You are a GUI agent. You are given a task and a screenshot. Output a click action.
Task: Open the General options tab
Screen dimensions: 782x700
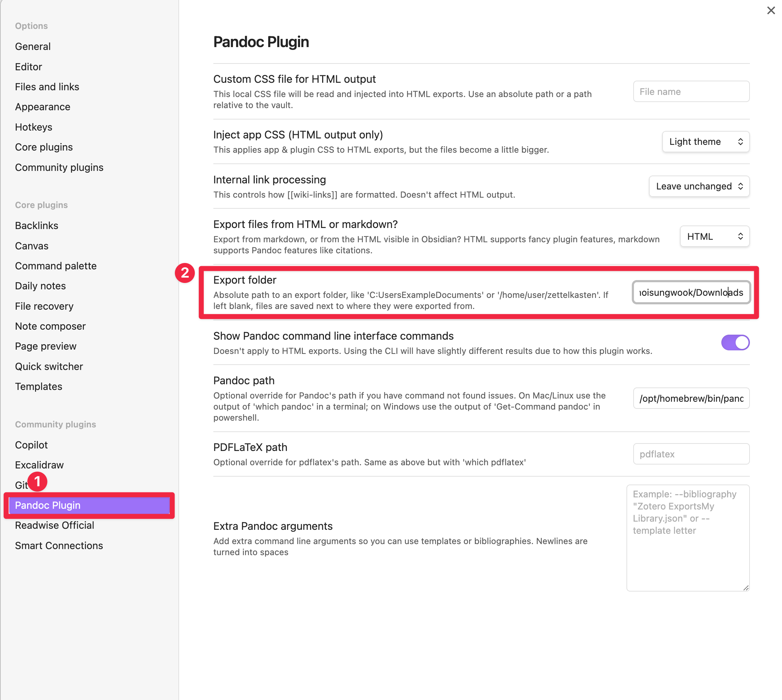(x=33, y=46)
